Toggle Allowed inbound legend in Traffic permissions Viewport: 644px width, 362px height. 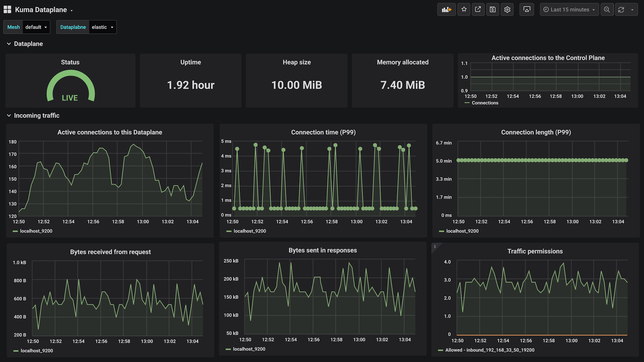click(489, 350)
